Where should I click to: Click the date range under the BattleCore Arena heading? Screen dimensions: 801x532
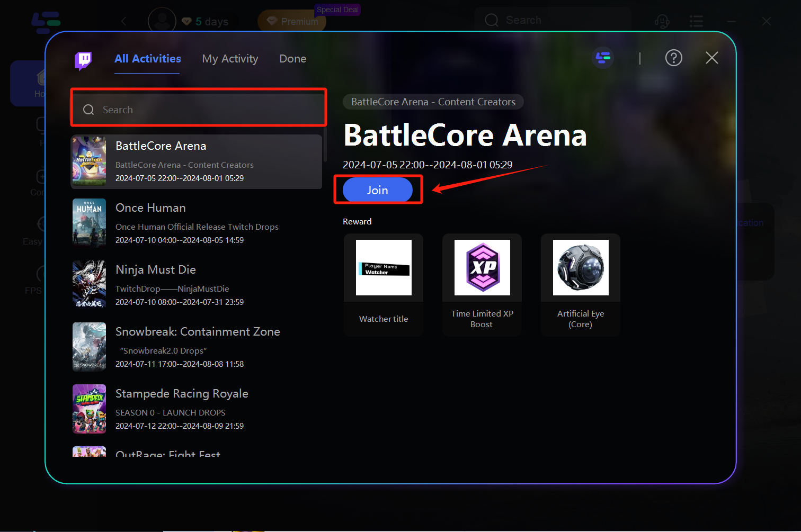tap(428, 165)
